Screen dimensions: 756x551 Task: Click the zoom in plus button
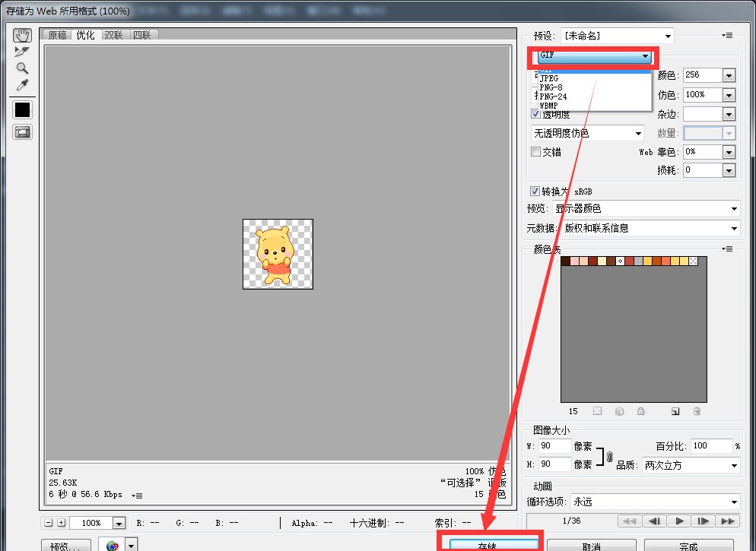click(x=62, y=523)
